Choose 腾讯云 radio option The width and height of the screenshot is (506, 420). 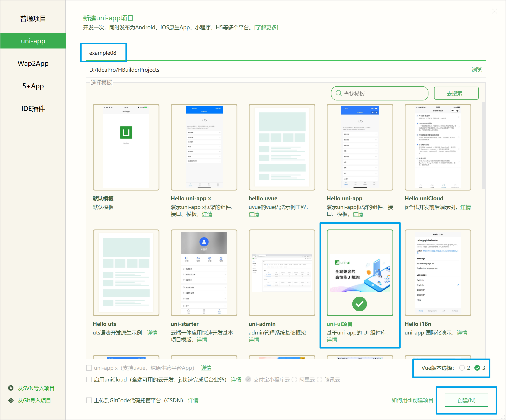click(319, 380)
